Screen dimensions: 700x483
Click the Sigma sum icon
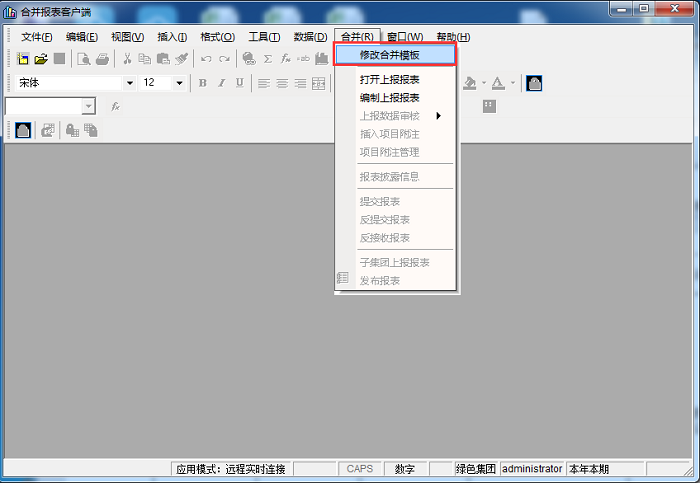pos(267,59)
